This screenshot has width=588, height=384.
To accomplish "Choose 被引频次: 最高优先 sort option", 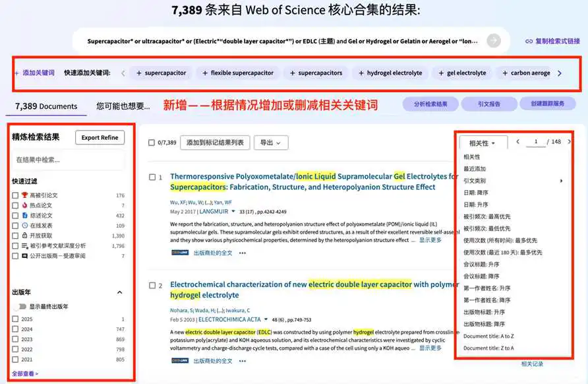I will coord(486,216).
